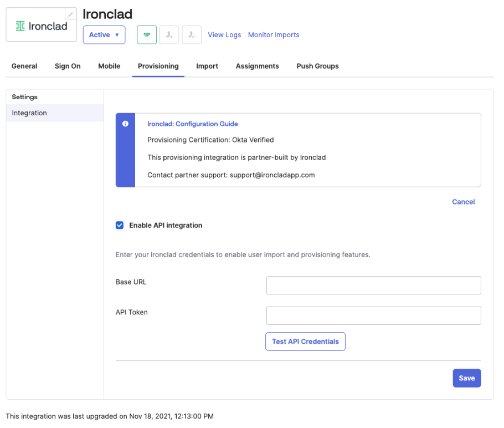Open the Assignments tab

click(258, 66)
